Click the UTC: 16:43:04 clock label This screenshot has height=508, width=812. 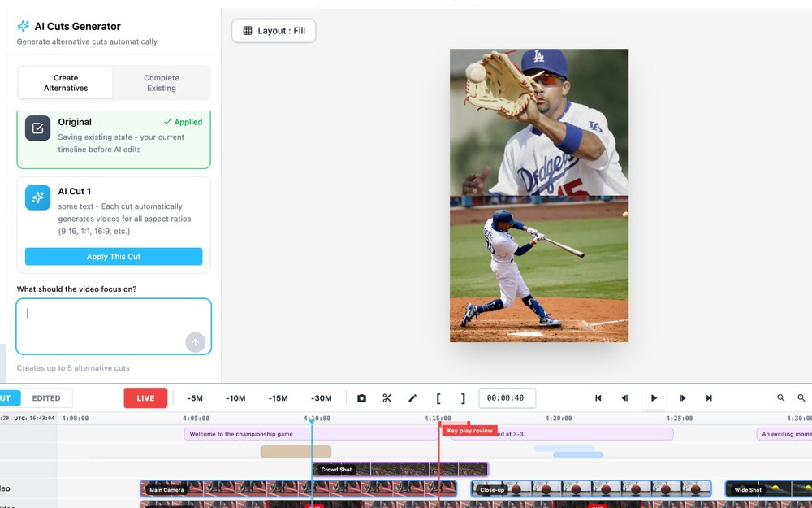point(33,418)
